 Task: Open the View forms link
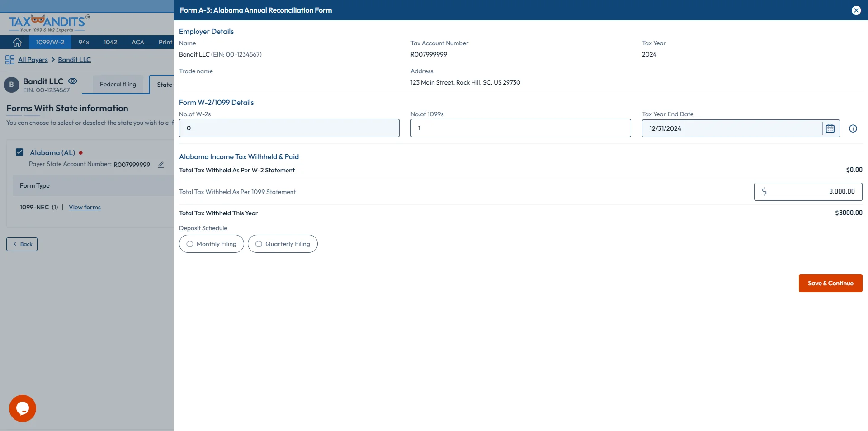tap(85, 207)
